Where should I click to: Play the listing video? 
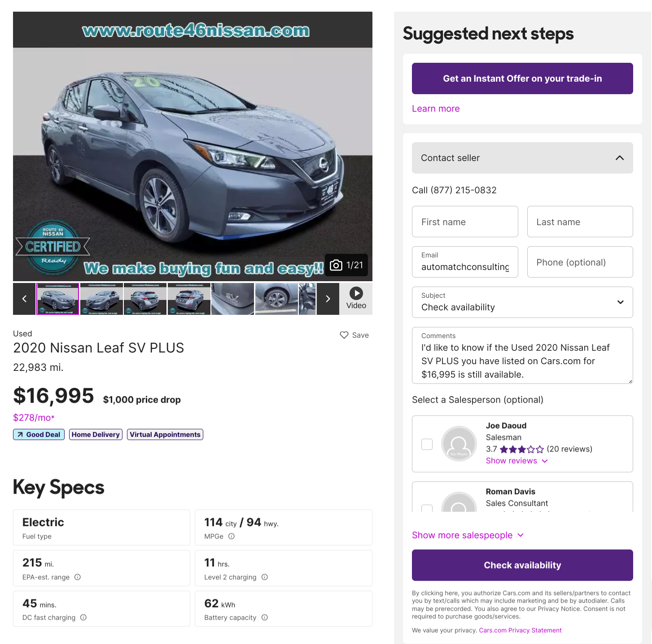click(x=356, y=299)
